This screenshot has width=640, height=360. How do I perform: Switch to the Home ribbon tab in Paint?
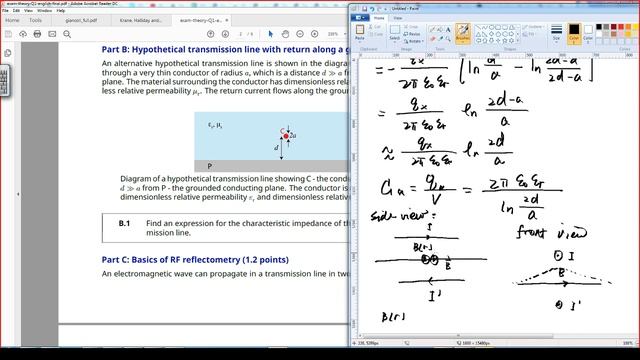tap(379, 18)
